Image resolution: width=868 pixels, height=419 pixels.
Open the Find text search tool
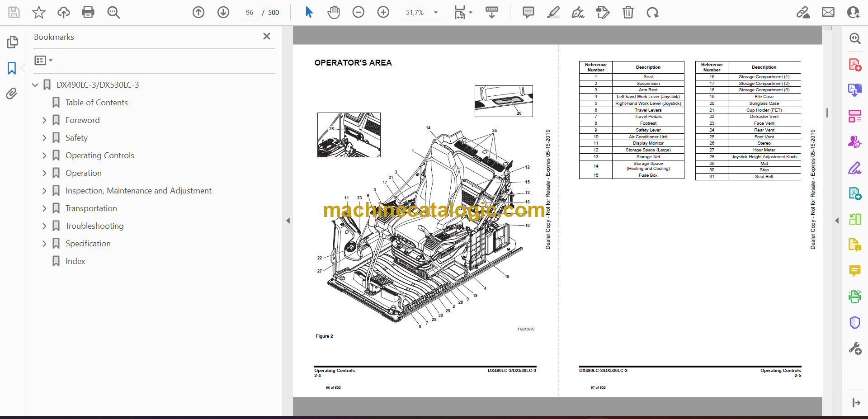(113, 12)
